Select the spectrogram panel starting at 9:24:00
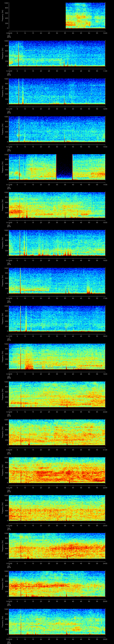The width and height of the screenshot is (114, 644). (57, 584)
